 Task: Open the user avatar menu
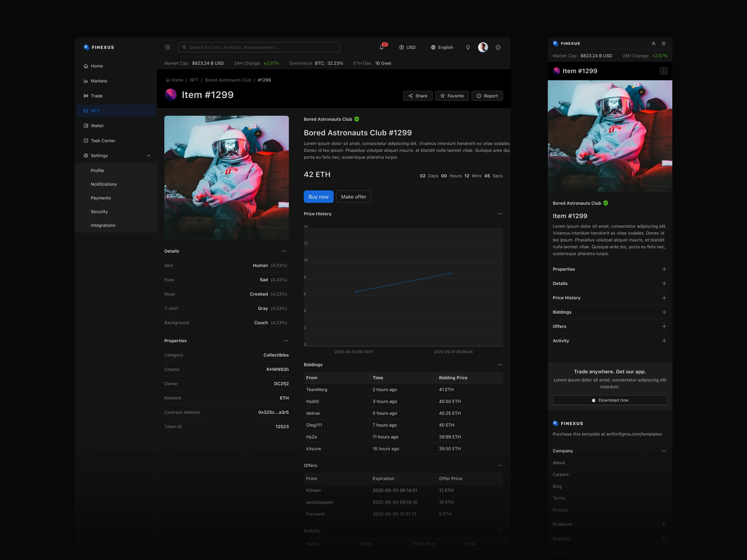point(483,47)
